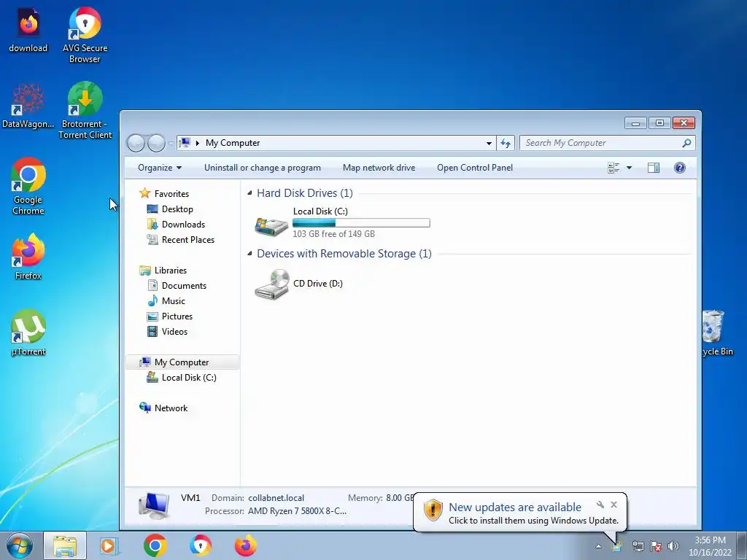The image size is (747, 560).
Task: Click the Action Center flag tray icon
Action: click(x=656, y=546)
